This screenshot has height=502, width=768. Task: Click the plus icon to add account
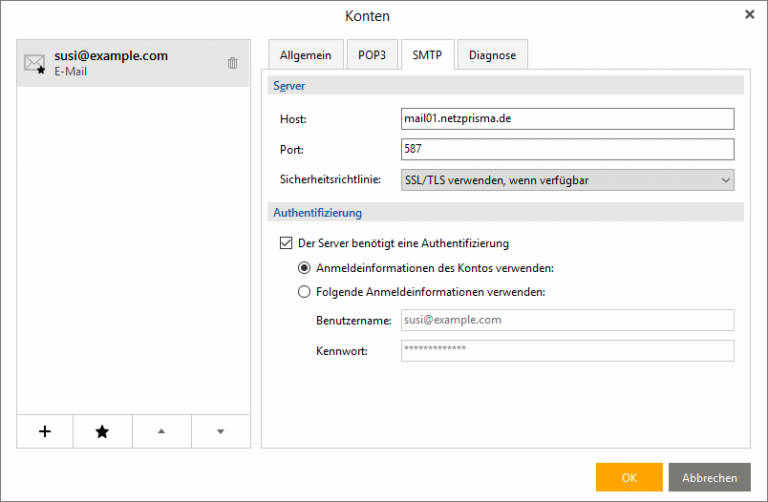click(45, 431)
